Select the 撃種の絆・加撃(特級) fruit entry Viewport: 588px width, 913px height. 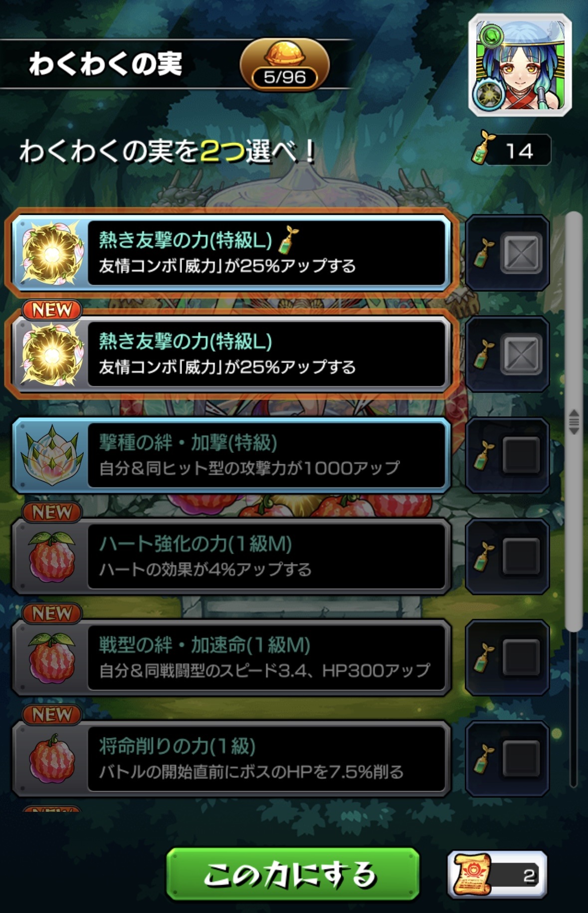click(x=231, y=455)
